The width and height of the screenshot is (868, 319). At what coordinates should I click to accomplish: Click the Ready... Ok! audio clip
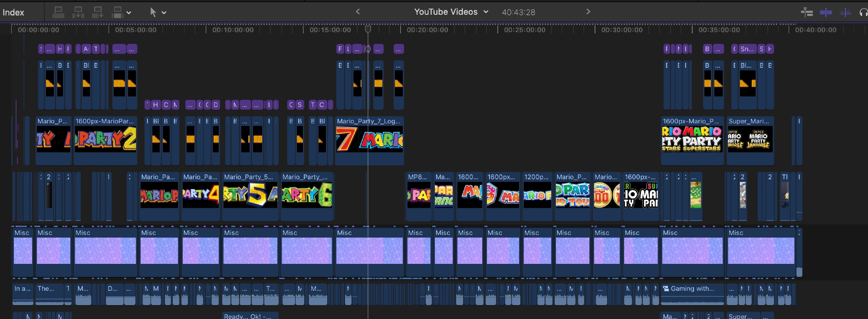pyautogui.click(x=250, y=316)
